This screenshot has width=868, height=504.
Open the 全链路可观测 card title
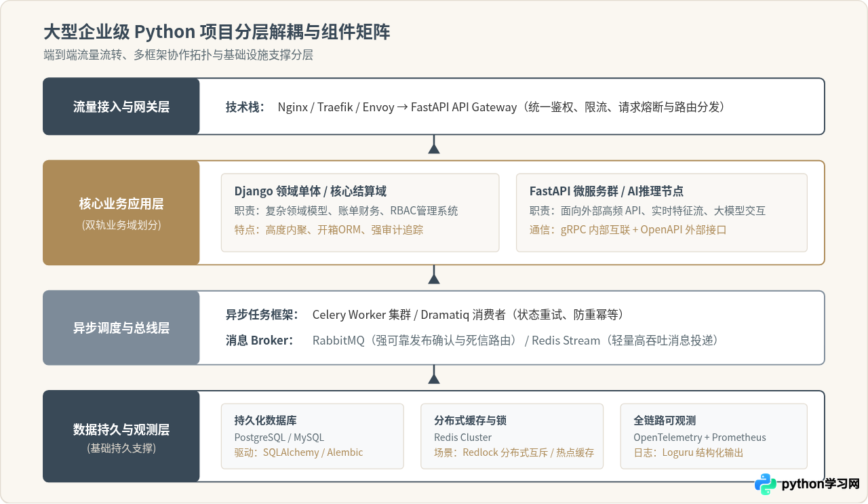coord(665,421)
